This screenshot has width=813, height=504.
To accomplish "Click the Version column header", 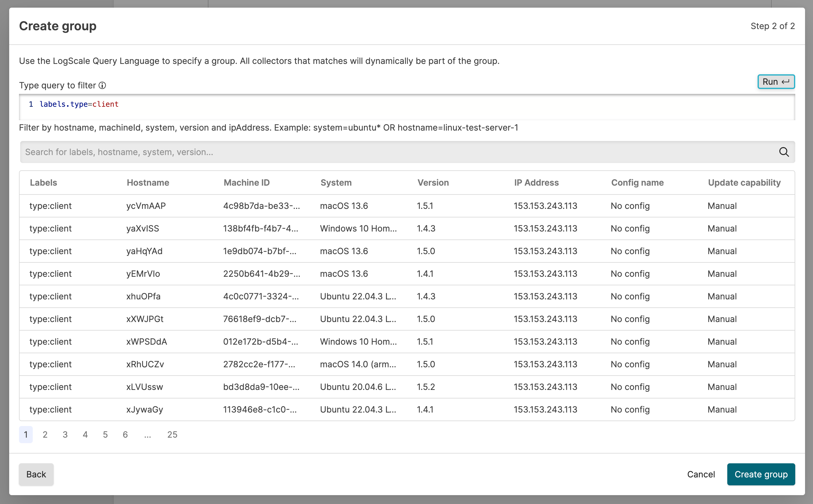I will [x=433, y=183].
